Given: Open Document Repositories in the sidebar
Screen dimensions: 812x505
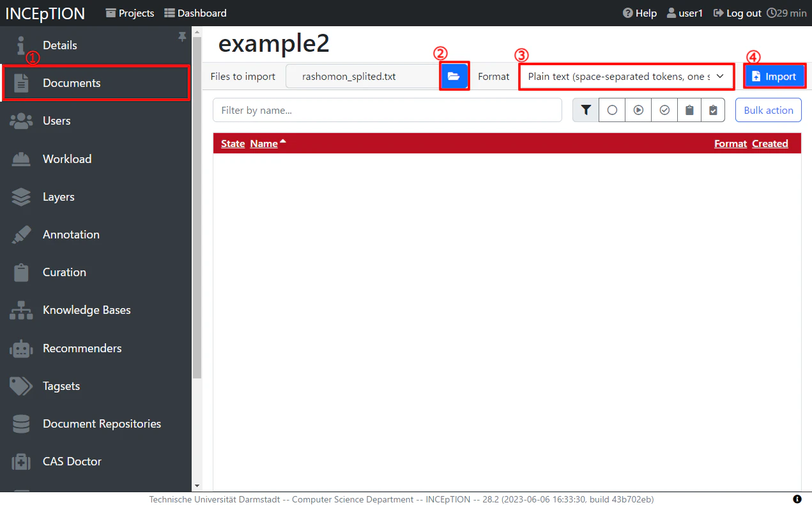Looking at the screenshot, I should [96, 423].
